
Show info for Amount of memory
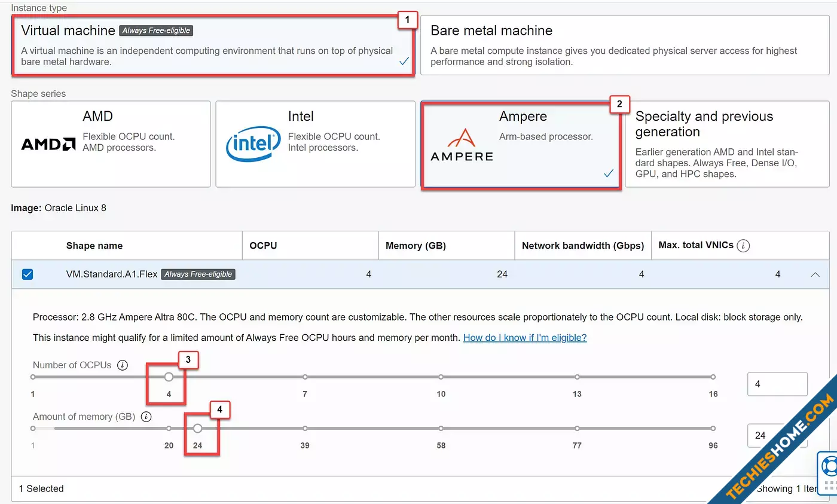click(146, 417)
